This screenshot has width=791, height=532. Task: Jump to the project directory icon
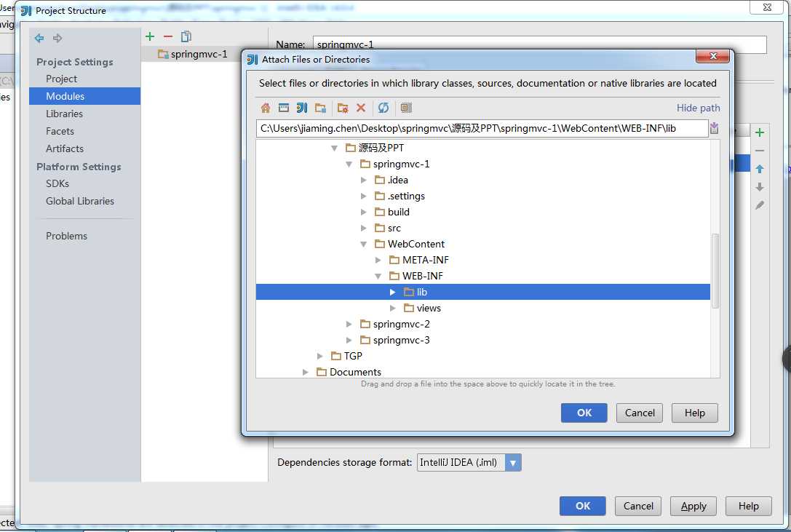click(x=302, y=108)
